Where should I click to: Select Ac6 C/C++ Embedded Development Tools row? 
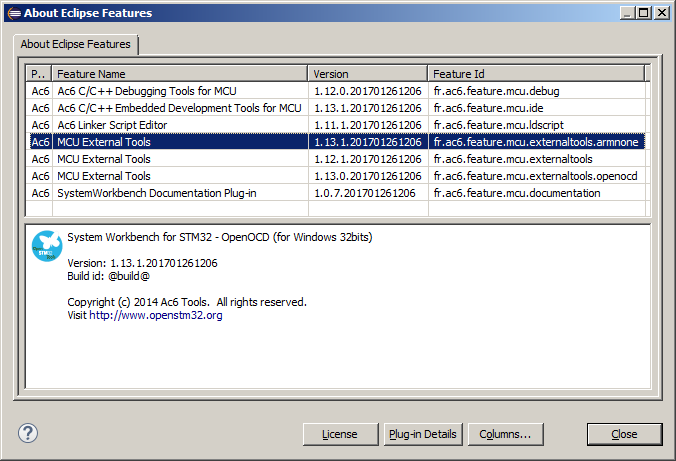pos(178,108)
